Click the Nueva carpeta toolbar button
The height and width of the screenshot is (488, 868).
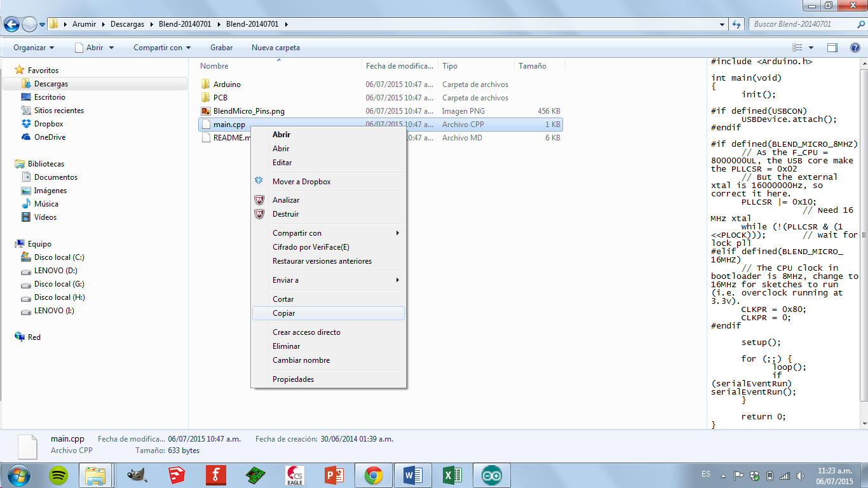tap(276, 48)
